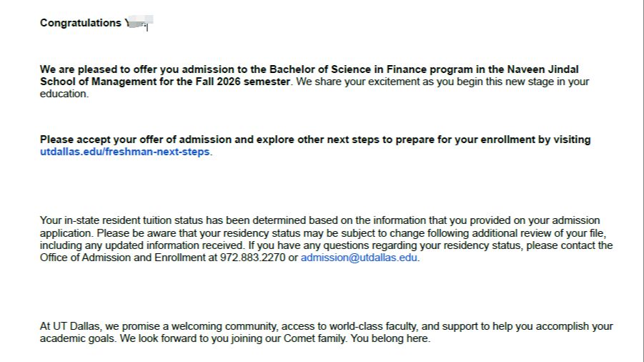The height and width of the screenshot is (362, 644).
Task: Open the utdallas.edu/freshman-next-steps link
Action: pyautogui.click(x=125, y=152)
